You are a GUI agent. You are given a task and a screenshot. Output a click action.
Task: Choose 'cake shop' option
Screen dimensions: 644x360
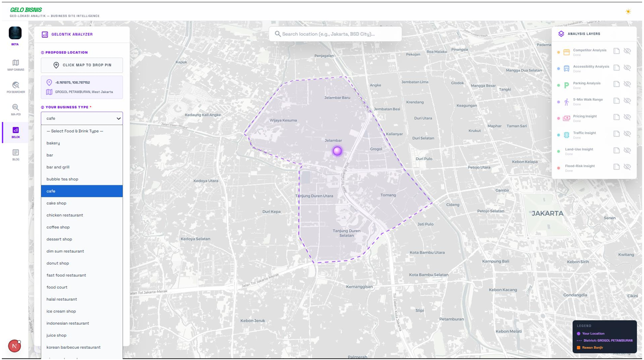click(x=82, y=203)
